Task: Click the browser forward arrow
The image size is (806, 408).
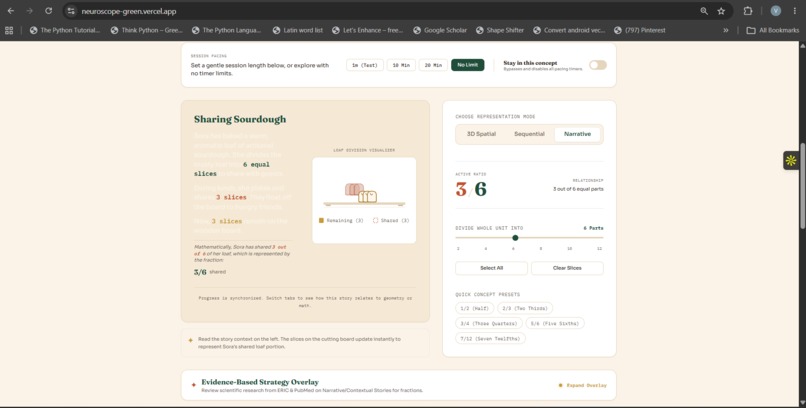Action: (x=29, y=11)
